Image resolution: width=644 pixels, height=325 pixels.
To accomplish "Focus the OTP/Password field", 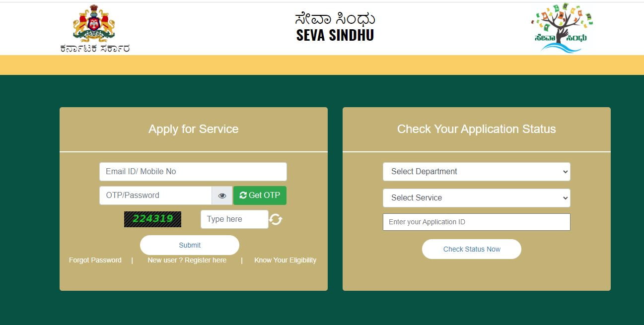I will coord(155,195).
